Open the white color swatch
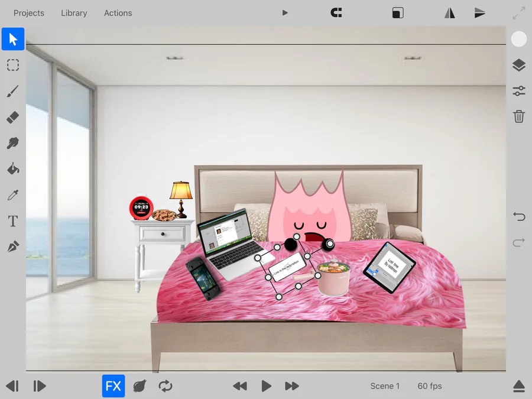This screenshot has width=532, height=399. (519, 39)
